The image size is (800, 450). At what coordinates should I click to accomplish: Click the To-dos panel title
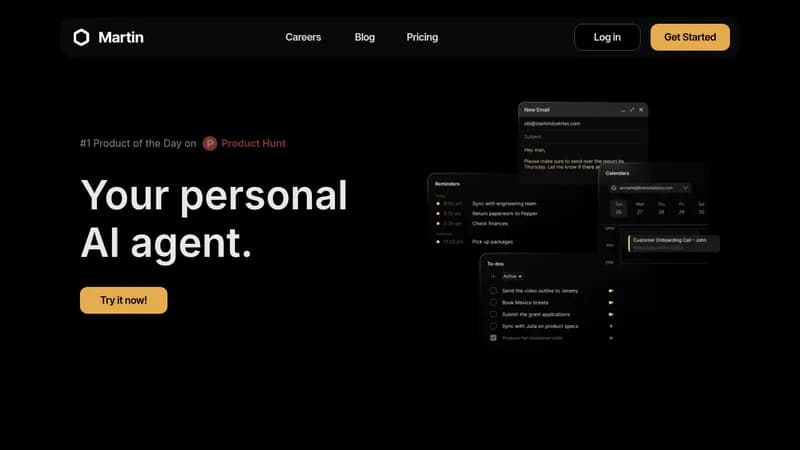[x=495, y=264]
